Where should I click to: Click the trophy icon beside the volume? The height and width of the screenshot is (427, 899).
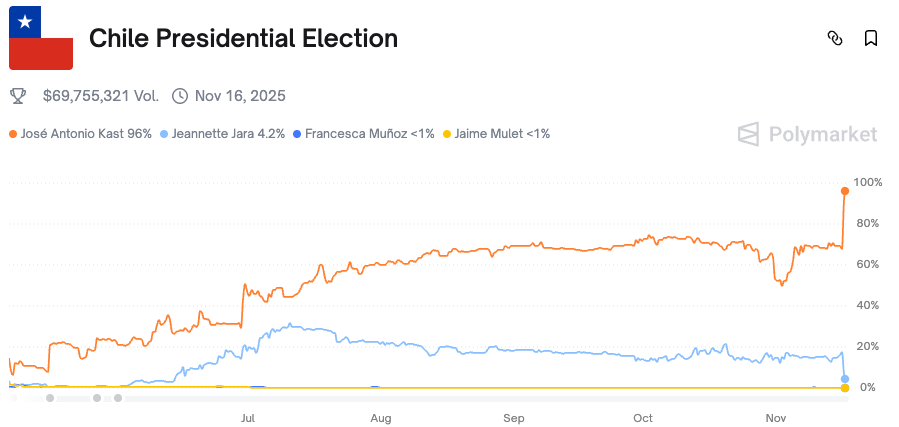click(18, 96)
